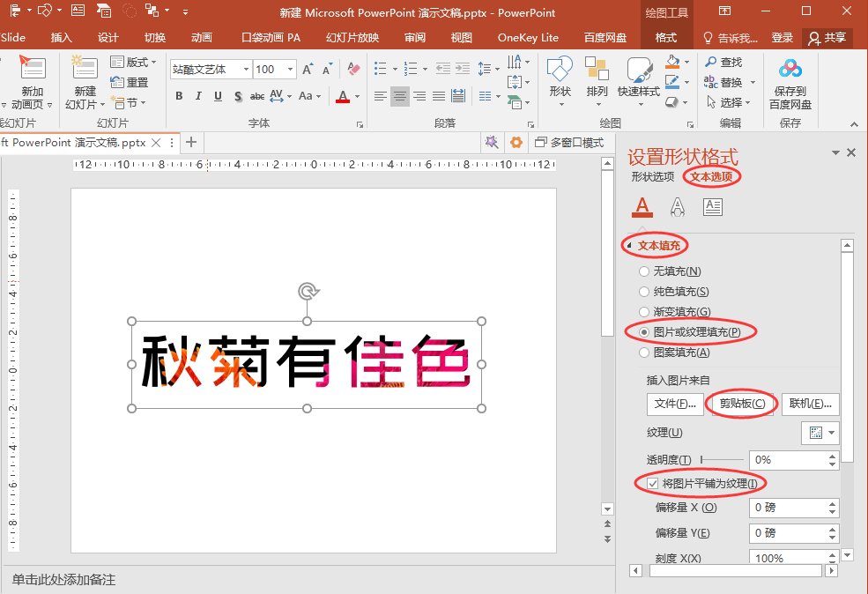The image size is (868, 594).
Task: Click Share (共享) button
Action: 827,38
